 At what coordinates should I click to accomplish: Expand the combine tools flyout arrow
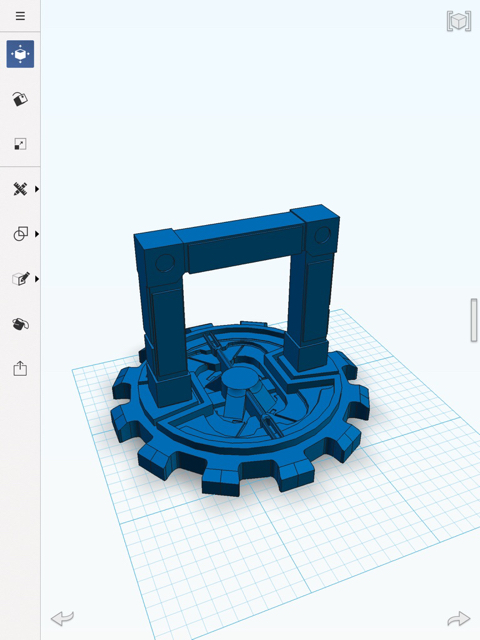coord(37,234)
